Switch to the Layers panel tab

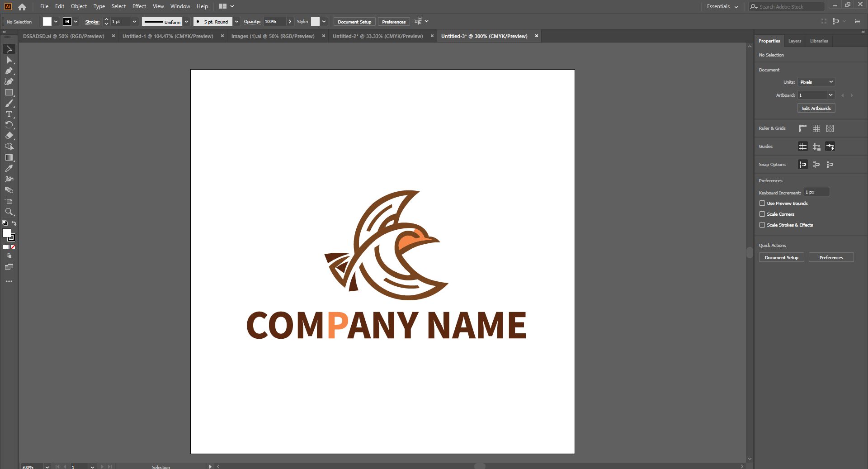tap(794, 41)
